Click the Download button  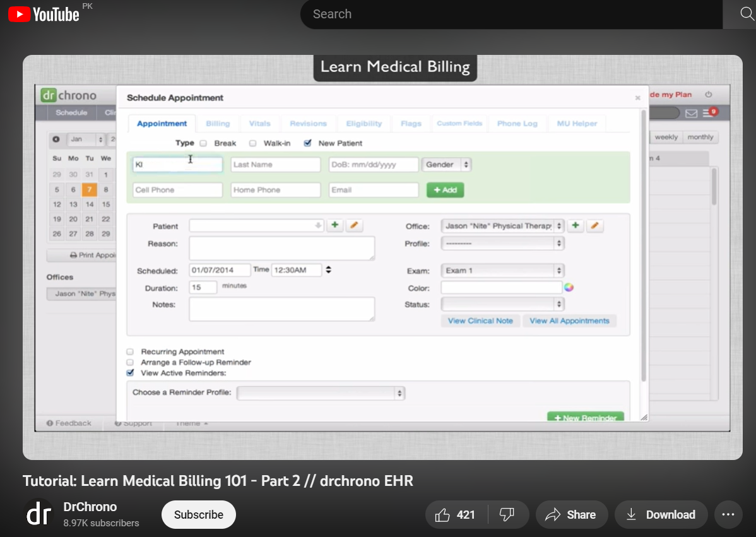tap(661, 515)
